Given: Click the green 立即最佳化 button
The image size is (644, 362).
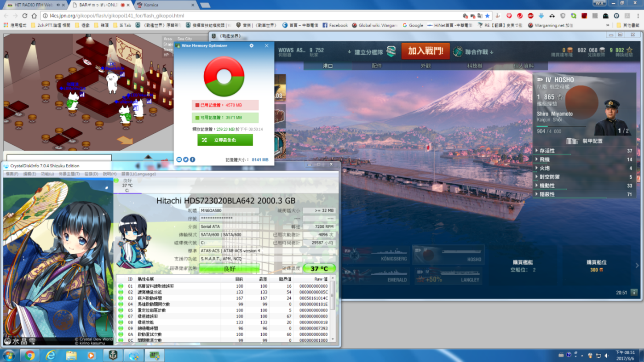Looking at the screenshot, I should [225, 140].
